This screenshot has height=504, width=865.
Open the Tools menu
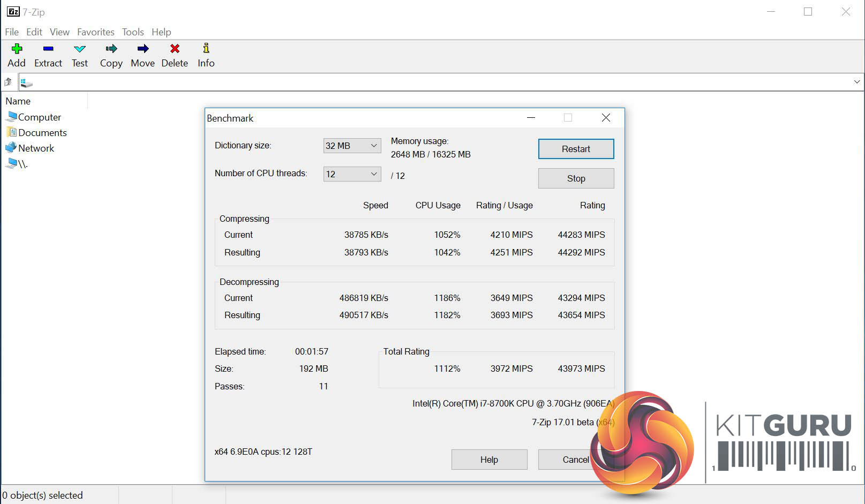click(x=132, y=32)
